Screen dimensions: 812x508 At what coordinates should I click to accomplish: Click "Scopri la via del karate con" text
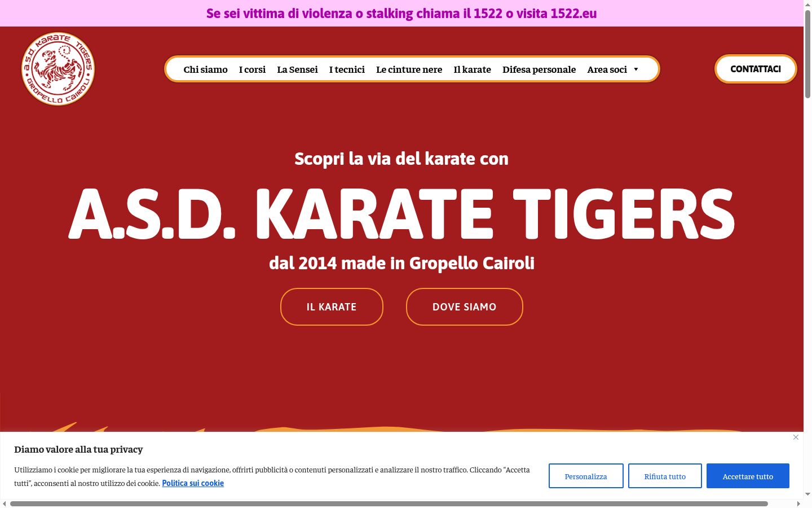(x=401, y=159)
